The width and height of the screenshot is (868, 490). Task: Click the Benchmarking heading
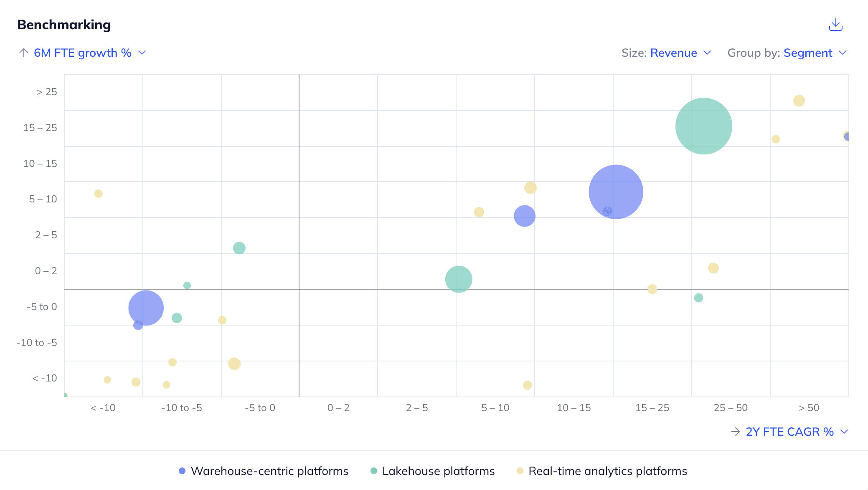coord(64,25)
